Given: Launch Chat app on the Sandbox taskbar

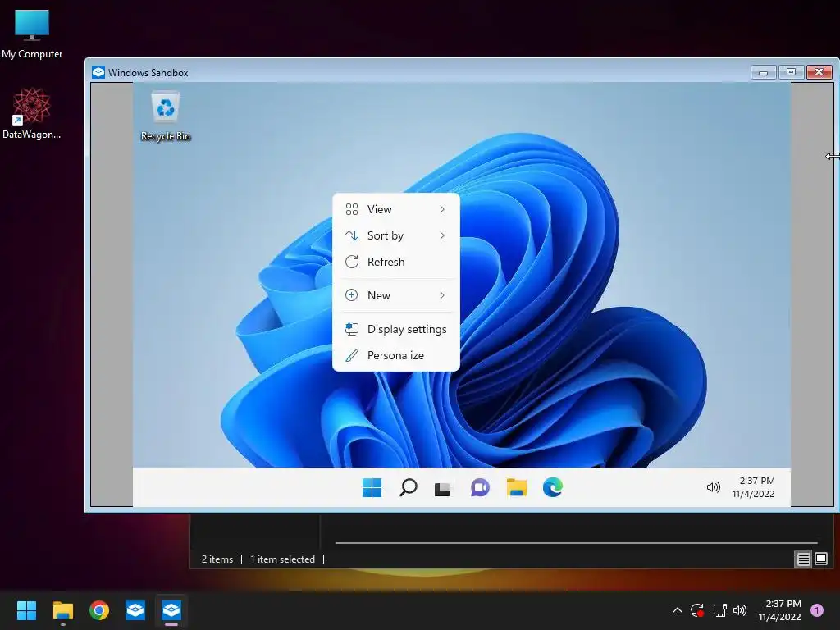Looking at the screenshot, I should pyautogui.click(x=480, y=487).
